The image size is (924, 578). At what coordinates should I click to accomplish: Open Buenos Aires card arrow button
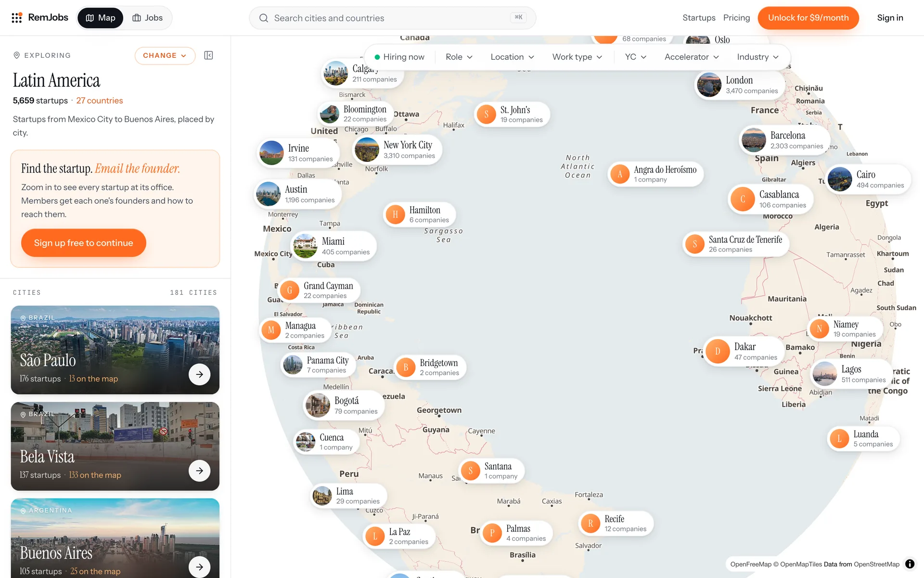[x=200, y=567]
